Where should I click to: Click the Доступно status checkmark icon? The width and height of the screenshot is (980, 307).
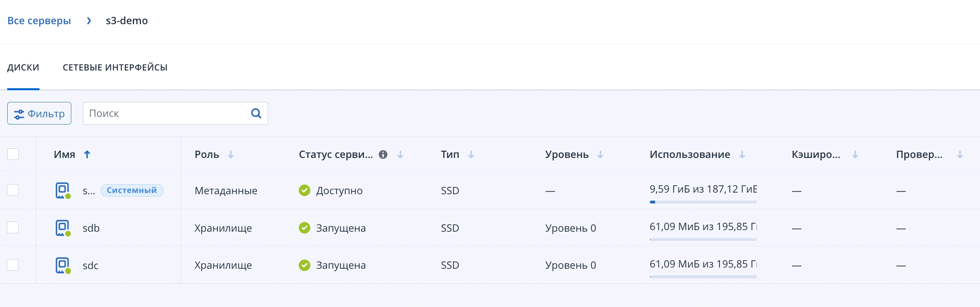[x=304, y=190]
